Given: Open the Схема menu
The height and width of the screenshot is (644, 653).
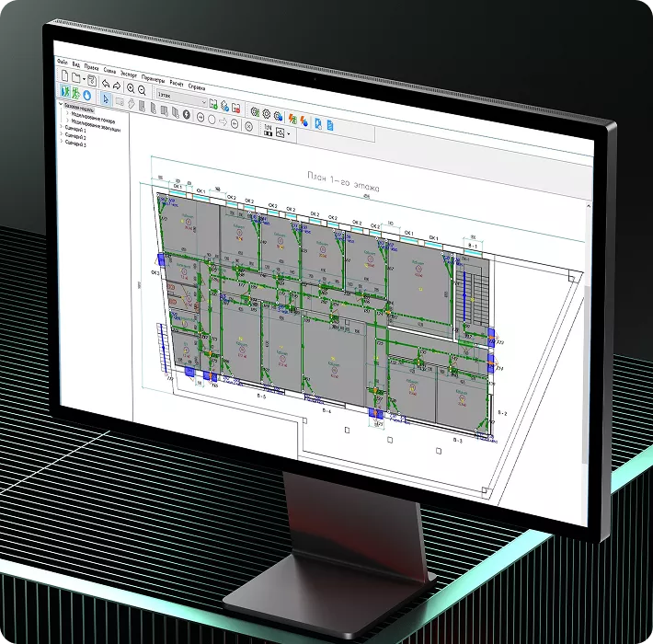Looking at the screenshot, I should [x=109, y=71].
